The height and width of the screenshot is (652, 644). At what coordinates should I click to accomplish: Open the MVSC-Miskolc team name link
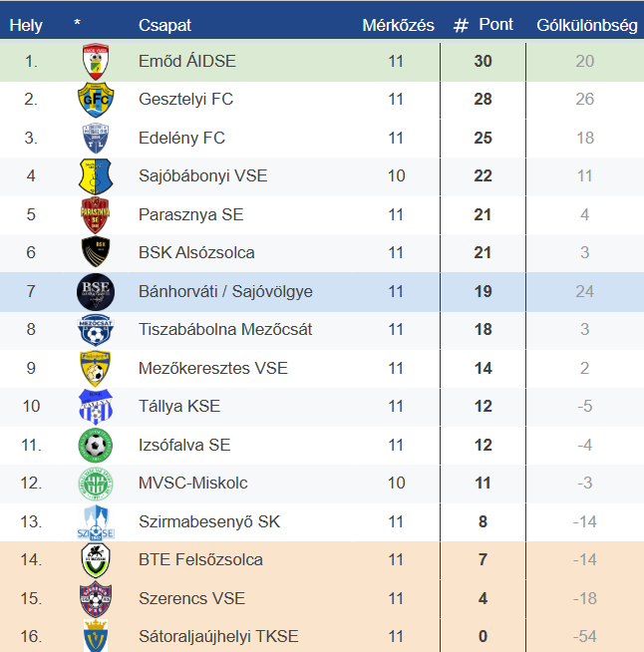tap(193, 484)
